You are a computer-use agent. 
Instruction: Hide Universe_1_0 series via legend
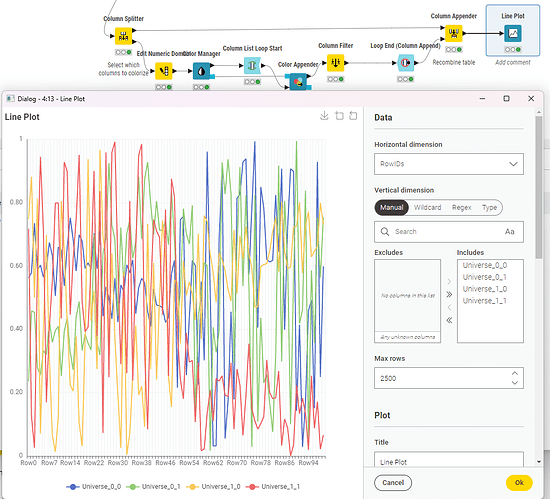click(x=213, y=487)
